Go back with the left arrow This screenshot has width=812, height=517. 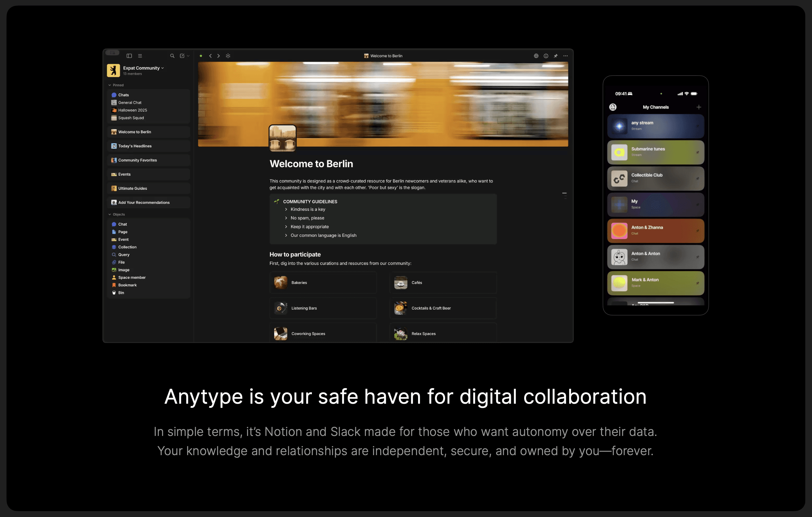click(210, 56)
